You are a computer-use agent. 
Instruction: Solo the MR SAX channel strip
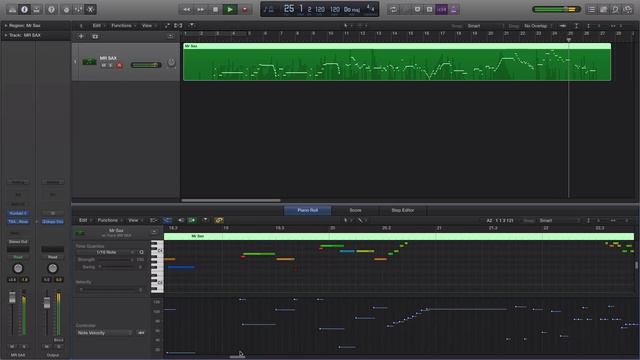pos(24,347)
